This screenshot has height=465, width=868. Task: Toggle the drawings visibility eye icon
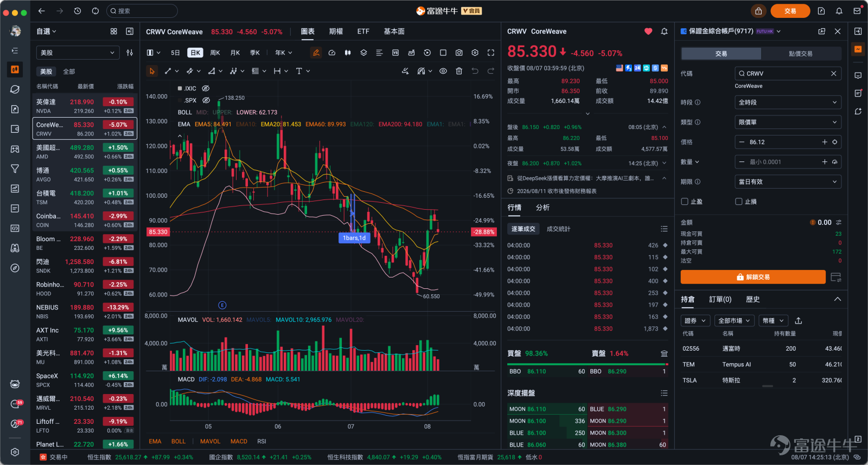click(443, 71)
